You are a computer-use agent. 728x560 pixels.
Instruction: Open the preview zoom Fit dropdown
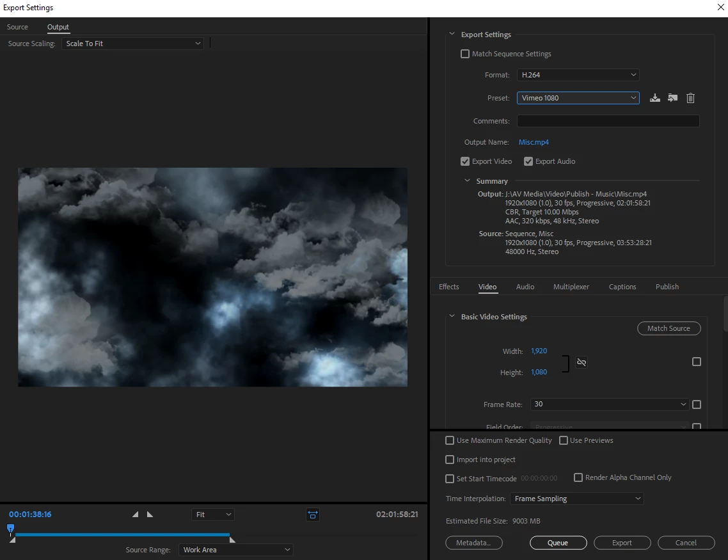click(212, 515)
